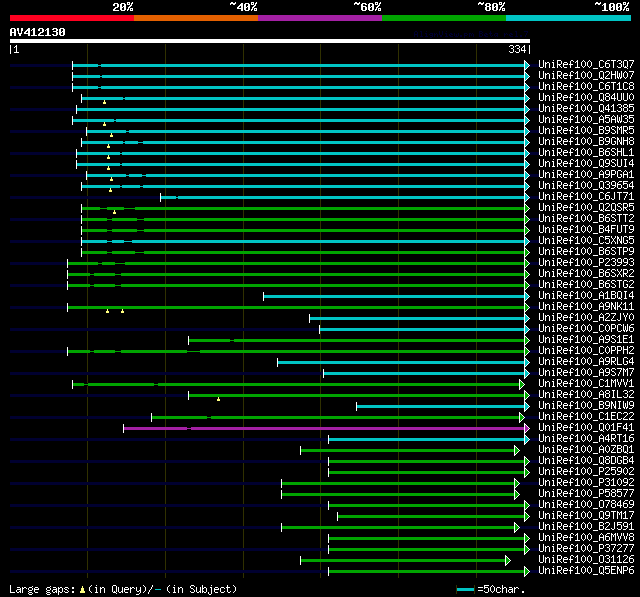Select the UniRef100_A4RT16 label
This screenshot has height=597, width=640.
(586, 439)
